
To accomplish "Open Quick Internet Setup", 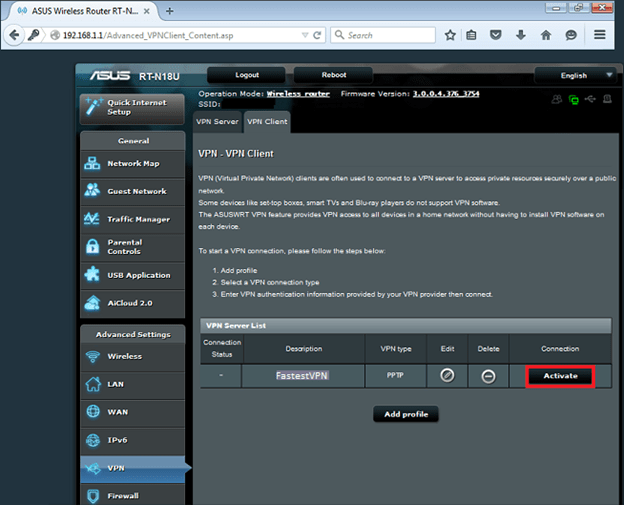I will click(x=132, y=108).
